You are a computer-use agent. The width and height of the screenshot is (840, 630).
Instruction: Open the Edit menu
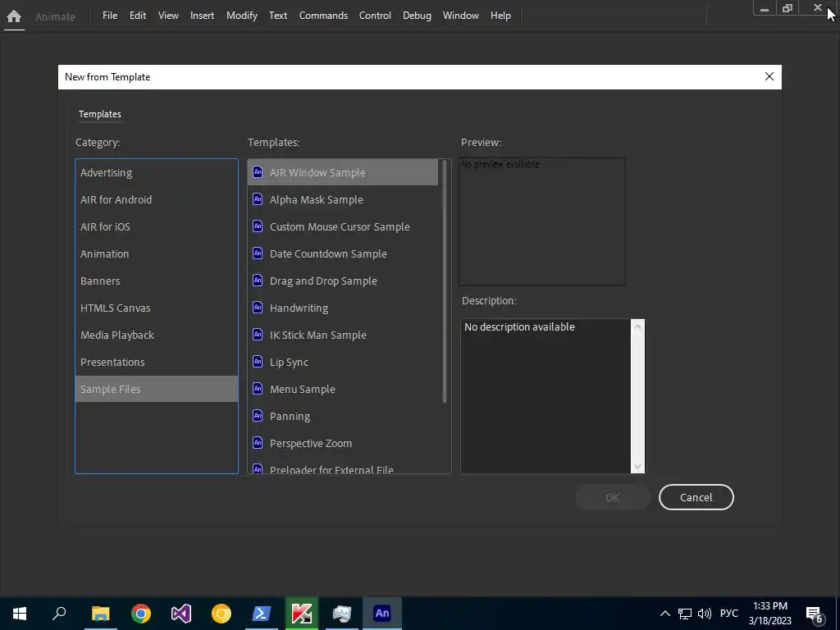[138, 16]
